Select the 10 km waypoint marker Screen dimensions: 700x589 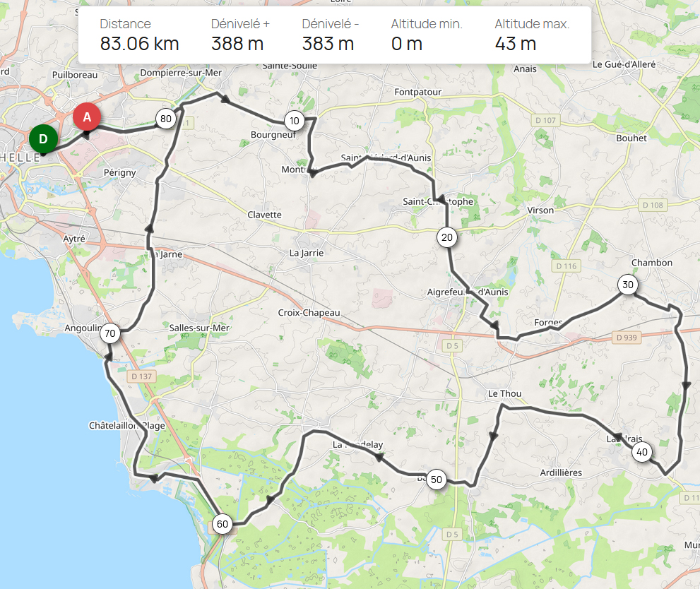pos(294,121)
